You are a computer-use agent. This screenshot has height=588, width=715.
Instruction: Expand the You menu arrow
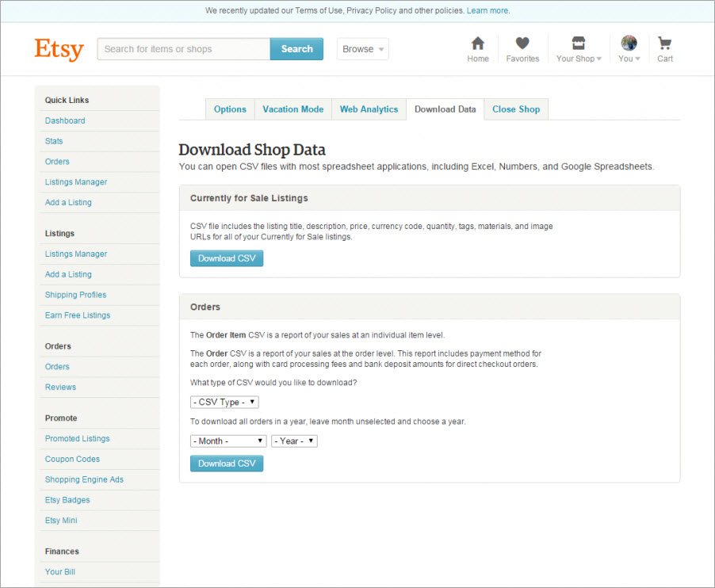(637, 59)
